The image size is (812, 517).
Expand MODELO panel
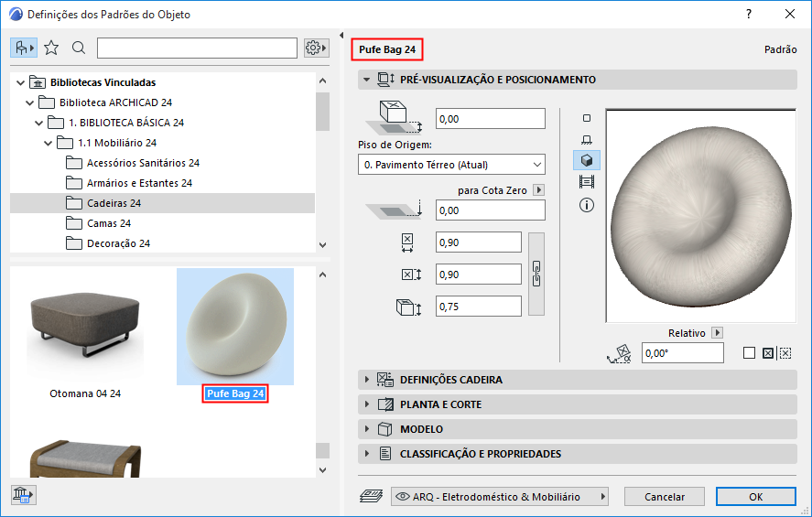578,429
